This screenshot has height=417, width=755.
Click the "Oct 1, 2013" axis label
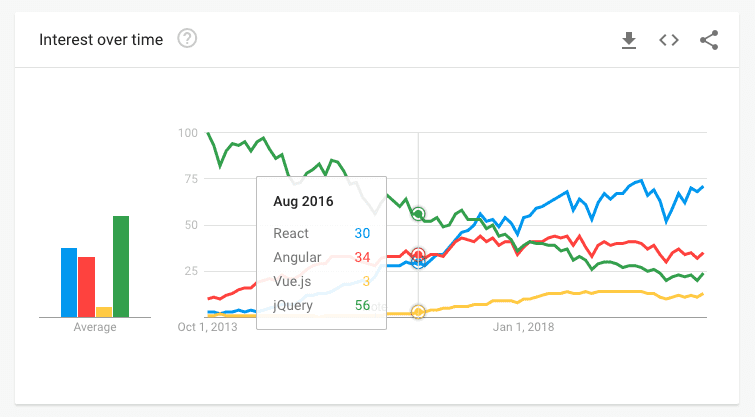pos(208,326)
